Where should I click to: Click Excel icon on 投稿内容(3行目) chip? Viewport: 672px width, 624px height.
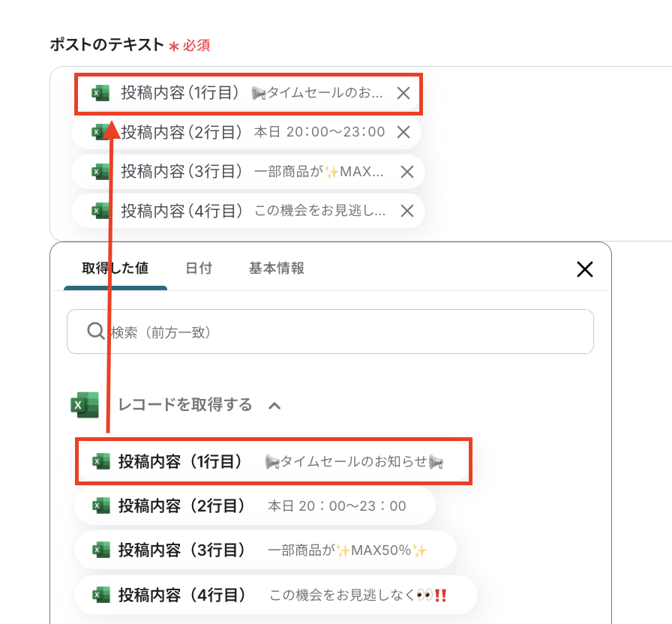[x=100, y=172]
